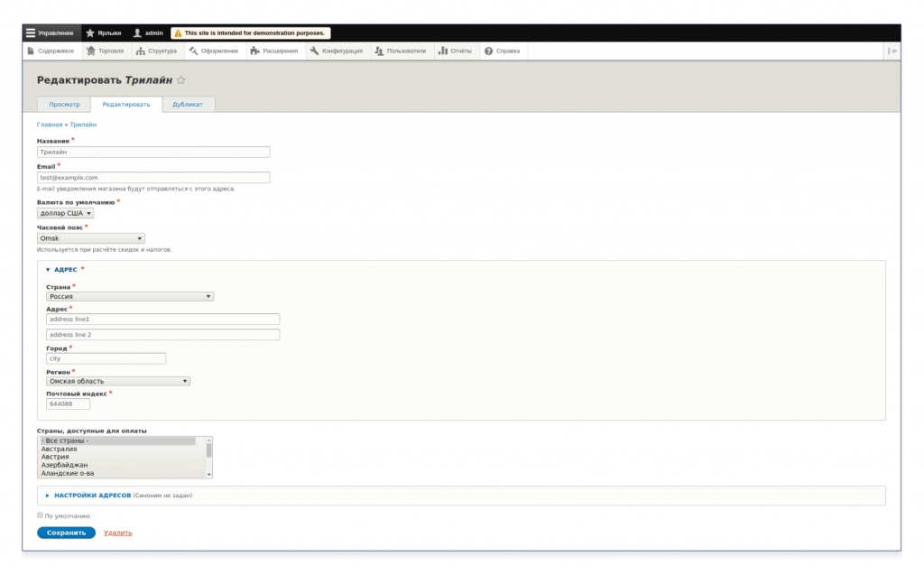Open Валюта по умолчанию dropdown
This screenshot has height=575, width=924.
(65, 214)
